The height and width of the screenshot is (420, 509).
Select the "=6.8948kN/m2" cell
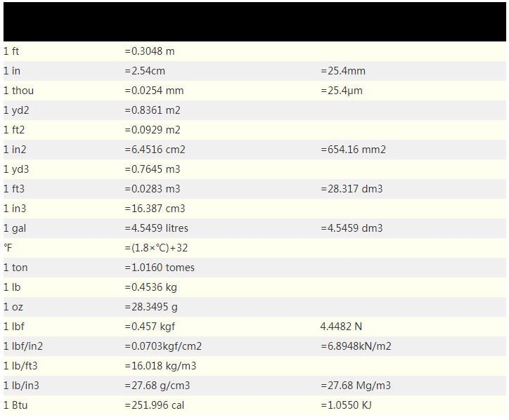click(356, 346)
